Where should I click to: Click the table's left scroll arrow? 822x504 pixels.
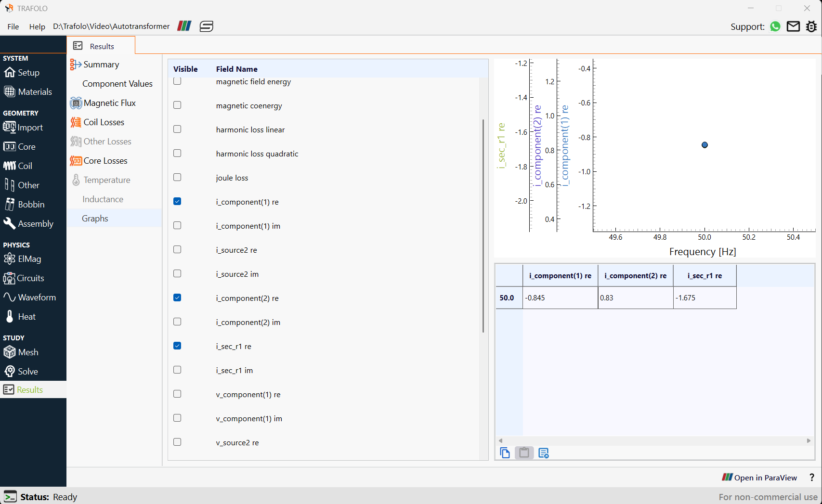pos(501,440)
